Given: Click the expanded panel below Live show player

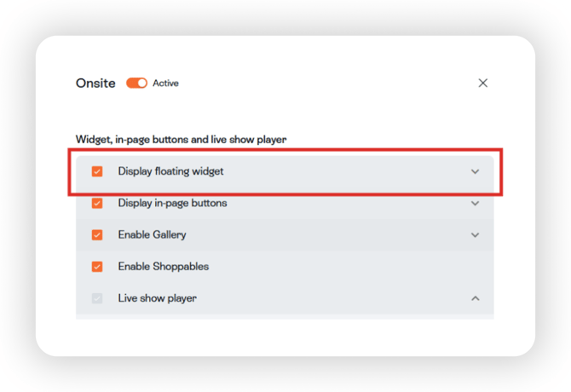Looking at the screenshot, I should [x=285, y=316].
